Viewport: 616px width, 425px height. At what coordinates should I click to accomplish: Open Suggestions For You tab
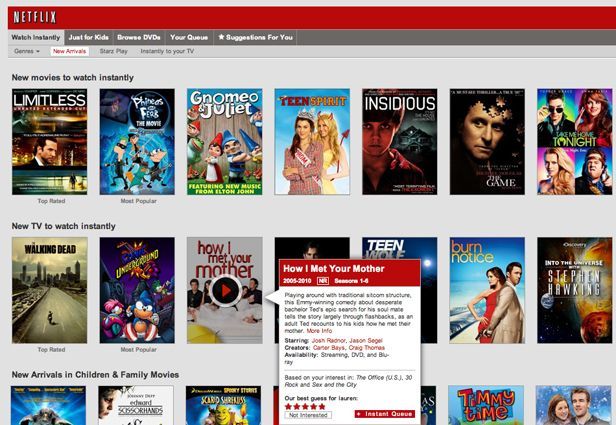[x=255, y=37]
